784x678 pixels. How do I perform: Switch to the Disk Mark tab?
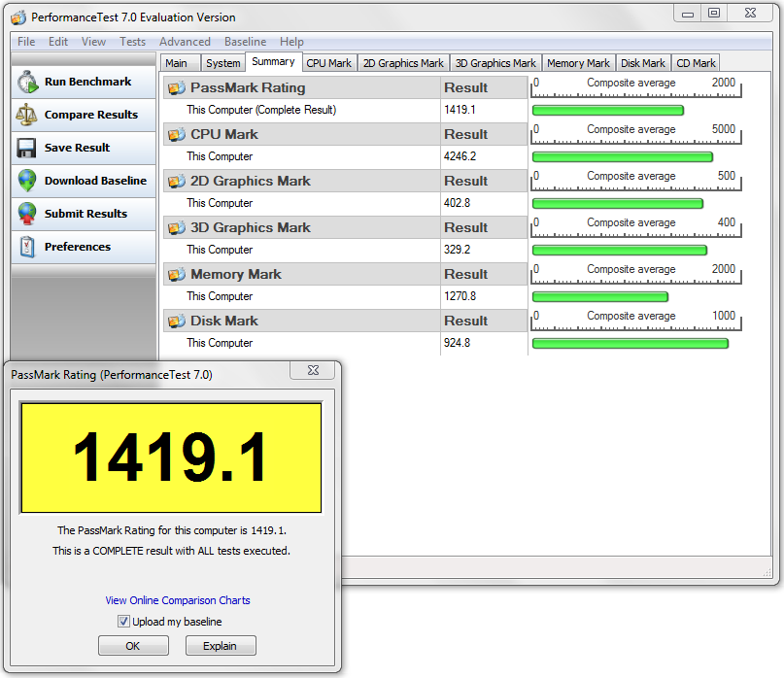click(x=643, y=63)
